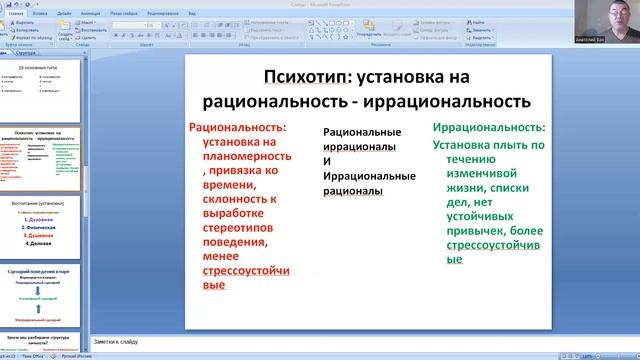Screen dimensions: 640x360
Task: Click Increase list level icon
Action: point(228,25)
